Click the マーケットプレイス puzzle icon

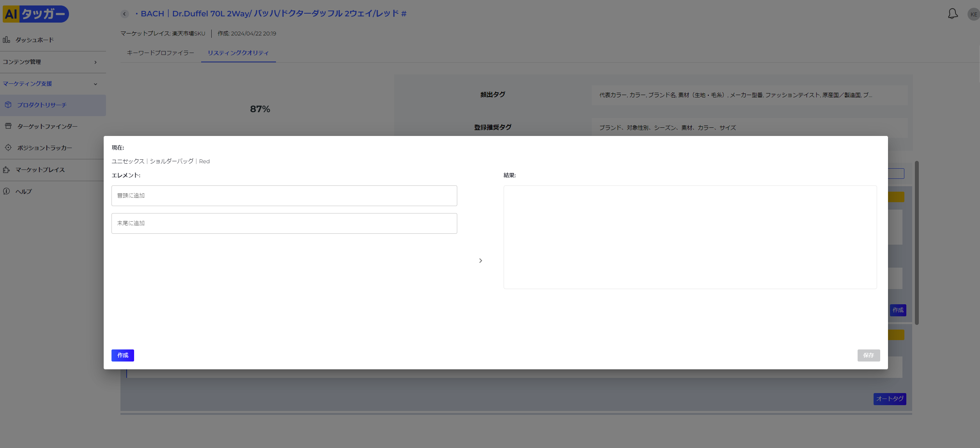coord(7,170)
